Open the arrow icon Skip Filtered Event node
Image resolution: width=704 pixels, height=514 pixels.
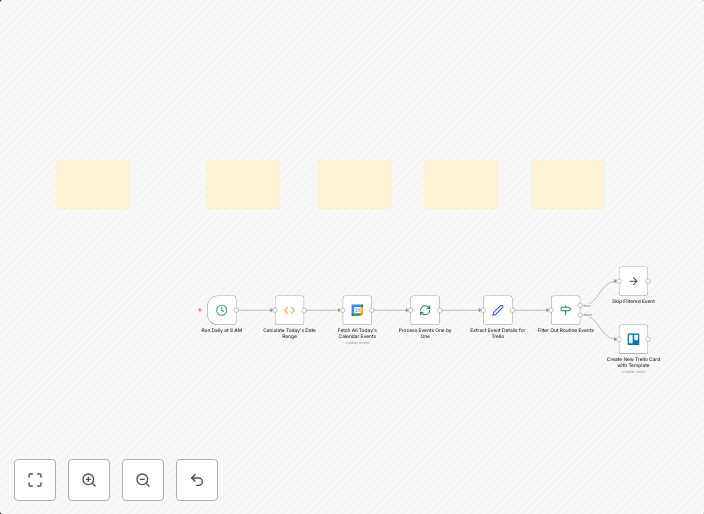pyautogui.click(x=634, y=281)
